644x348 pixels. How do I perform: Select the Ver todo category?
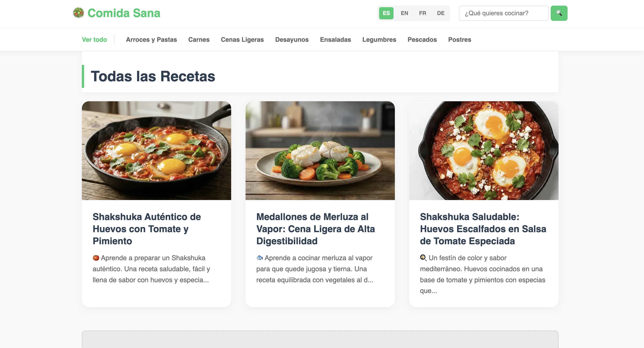coord(94,40)
